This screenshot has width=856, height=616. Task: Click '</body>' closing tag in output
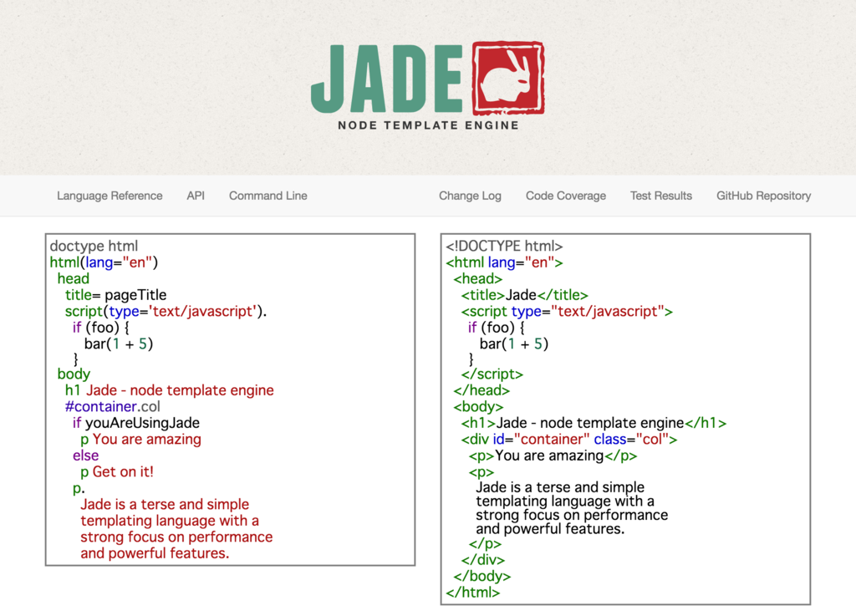pyautogui.click(x=482, y=576)
